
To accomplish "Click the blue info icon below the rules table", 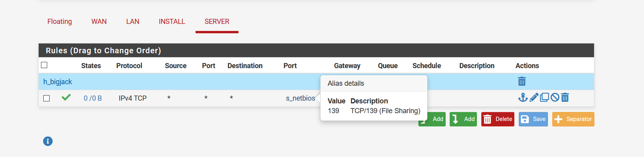I will pos(48,141).
